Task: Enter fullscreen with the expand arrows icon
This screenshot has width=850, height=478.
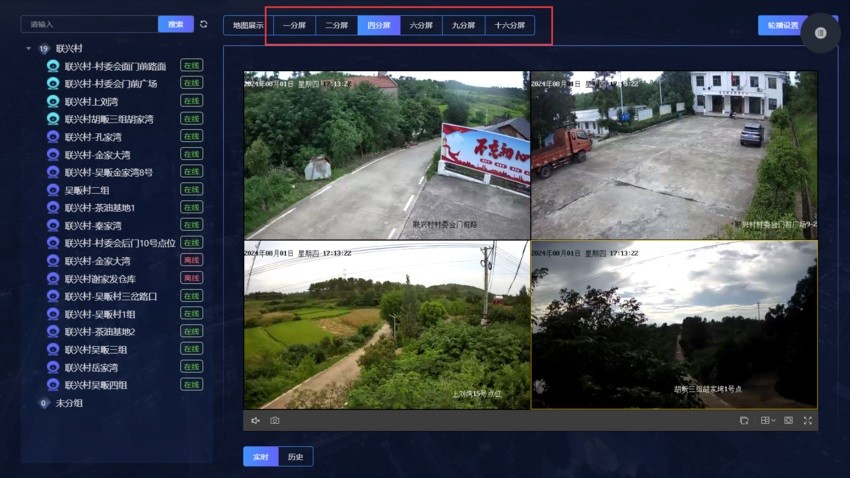Action: 808,421
